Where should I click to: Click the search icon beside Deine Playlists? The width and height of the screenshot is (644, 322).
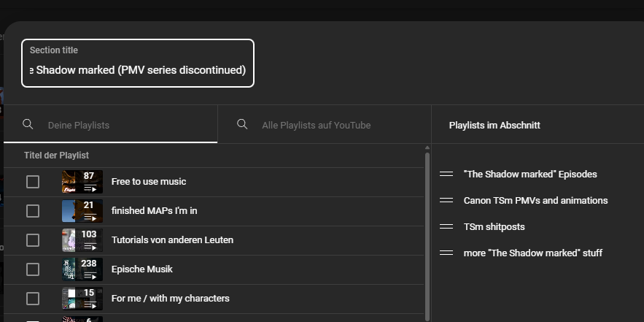(28, 124)
